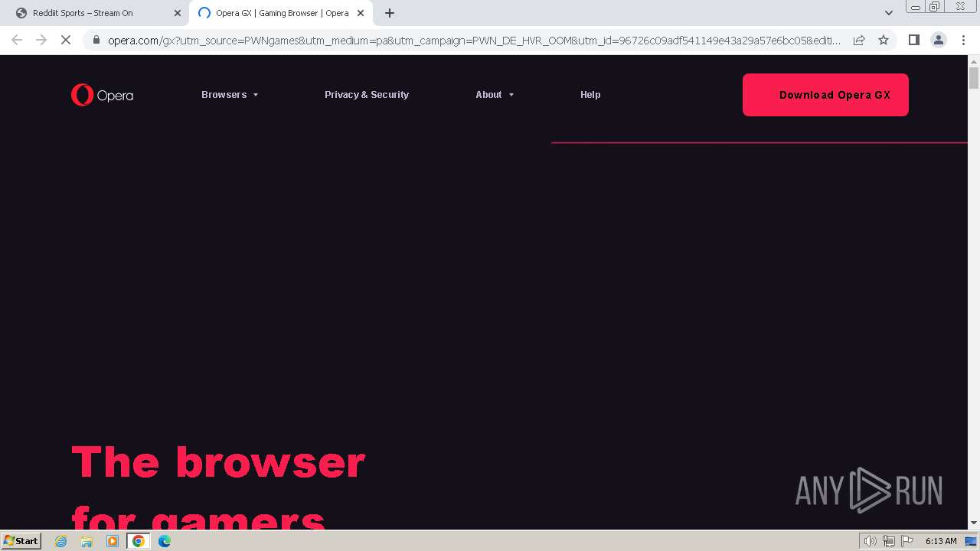Launch Internet Explorer from taskbar
Image resolution: width=980 pixels, height=551 pixels.
(x=61, y=541)
